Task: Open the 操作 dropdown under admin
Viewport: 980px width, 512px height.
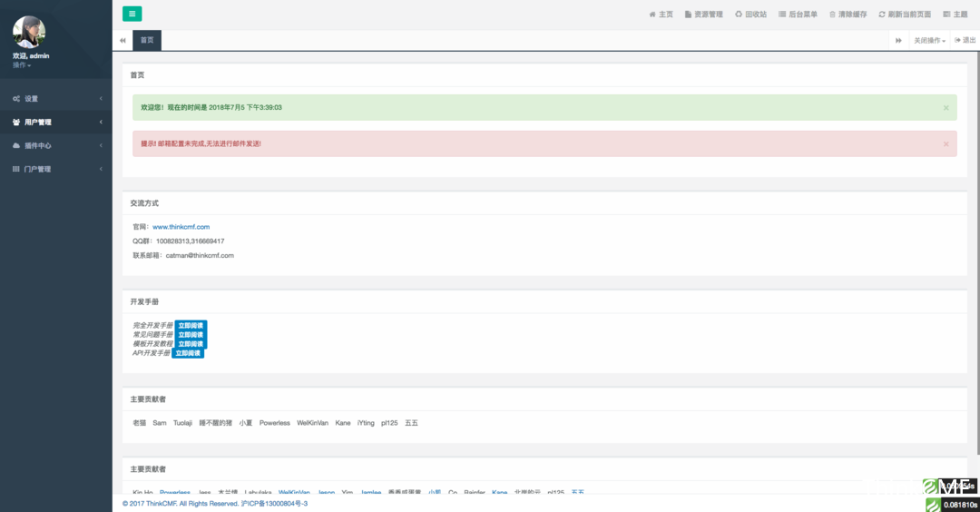Action: click(x=22, y=65)
